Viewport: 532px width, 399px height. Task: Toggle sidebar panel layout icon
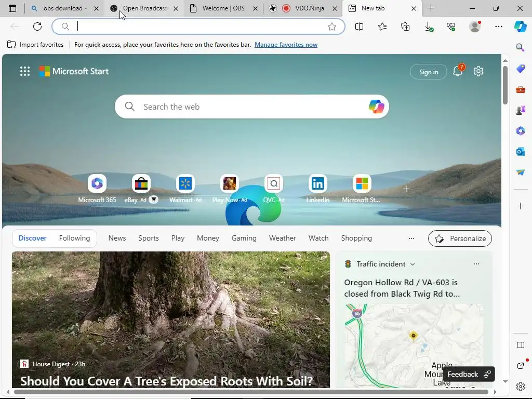pyautogui.click(x=520, y=345)
